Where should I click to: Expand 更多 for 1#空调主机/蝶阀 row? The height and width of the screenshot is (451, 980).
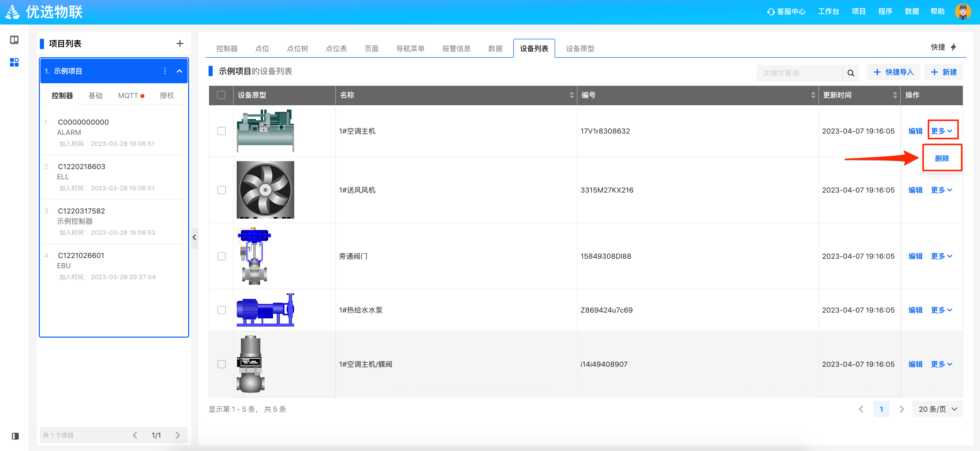(942, 364)
